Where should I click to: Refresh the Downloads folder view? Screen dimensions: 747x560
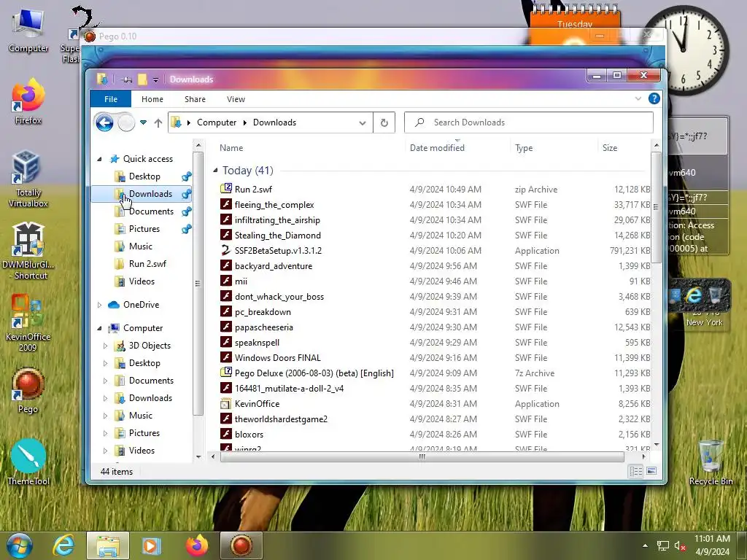384,122
